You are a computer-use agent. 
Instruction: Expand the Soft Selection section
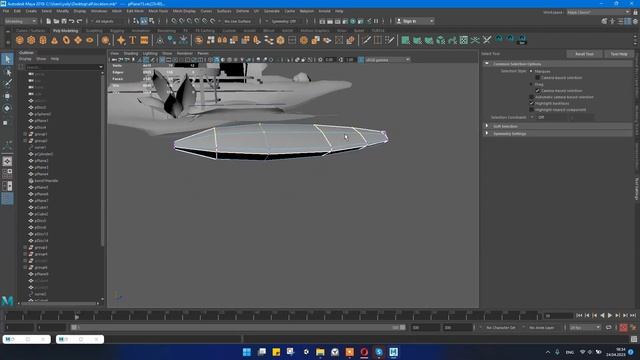(487, 126)
